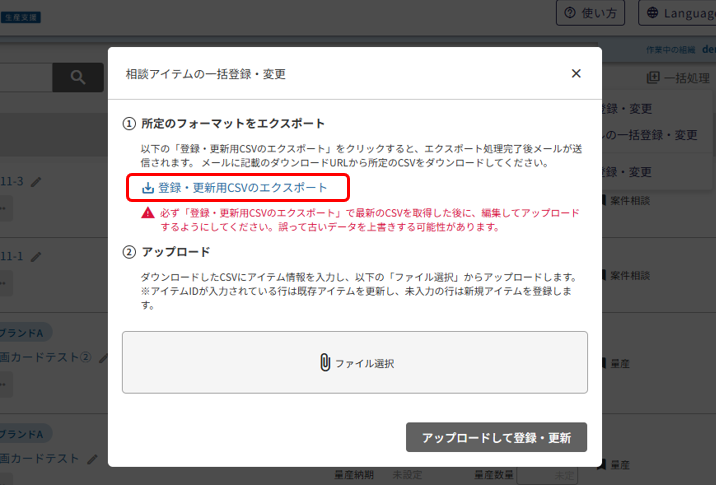This screenshot has width=716, height=485.
Task: Click the search text field
Action: (25, 76)
